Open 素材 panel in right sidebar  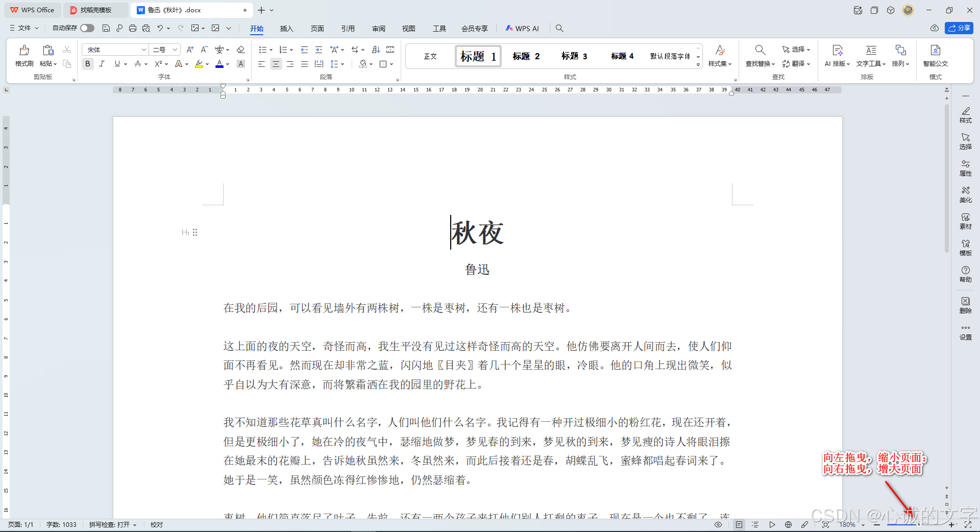tap(966, 221)
